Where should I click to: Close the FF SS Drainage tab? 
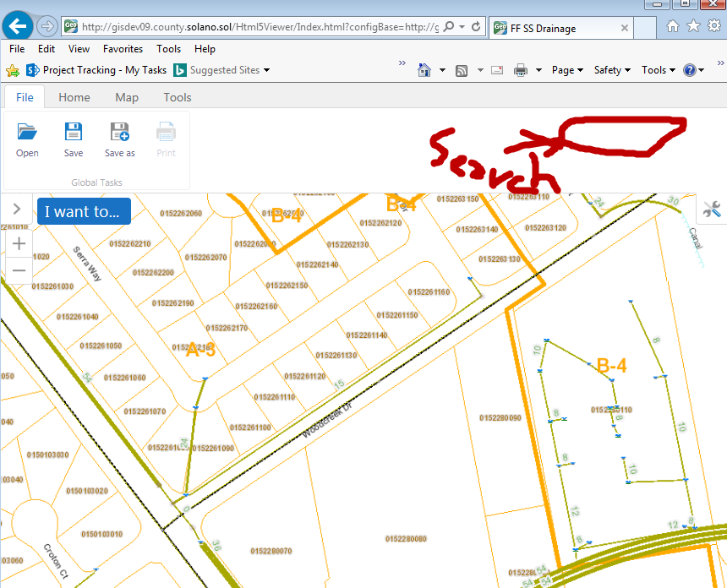coord(625,28)
